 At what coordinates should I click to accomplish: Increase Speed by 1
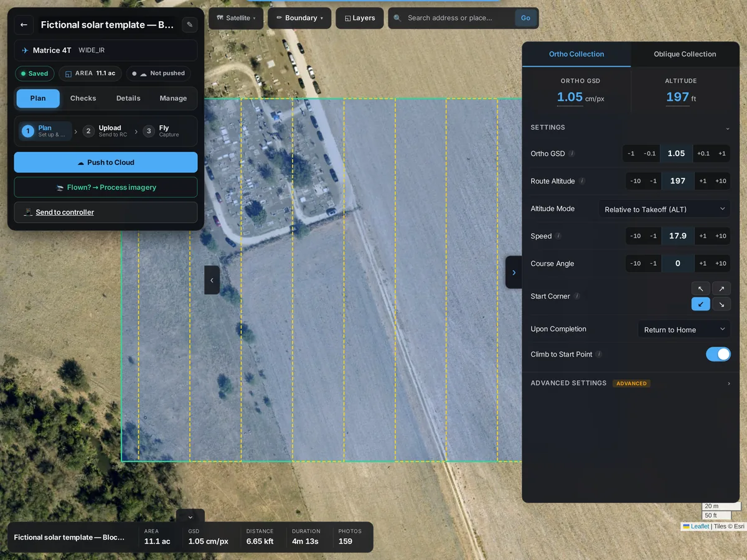click(x=703, y=236)
